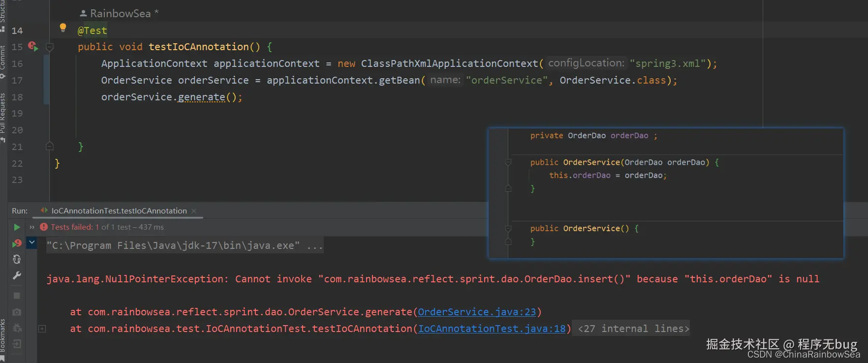
Task: Expand the 27 internal lines plus box
Action: (42, 329)
